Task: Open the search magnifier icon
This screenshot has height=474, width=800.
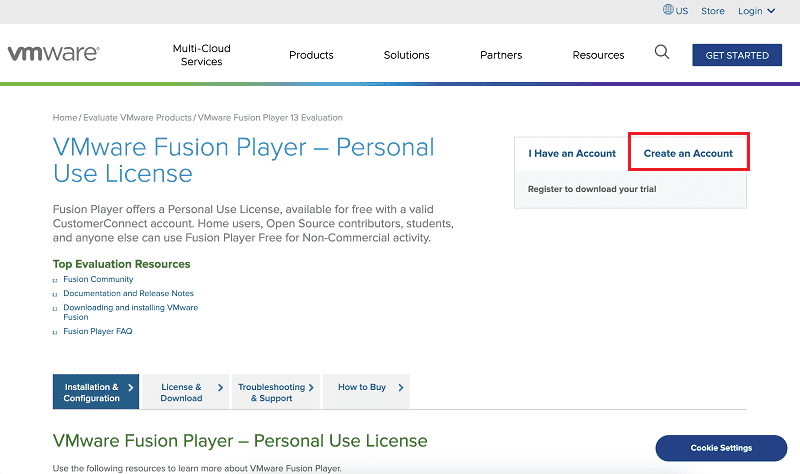Action: (662, 52)
